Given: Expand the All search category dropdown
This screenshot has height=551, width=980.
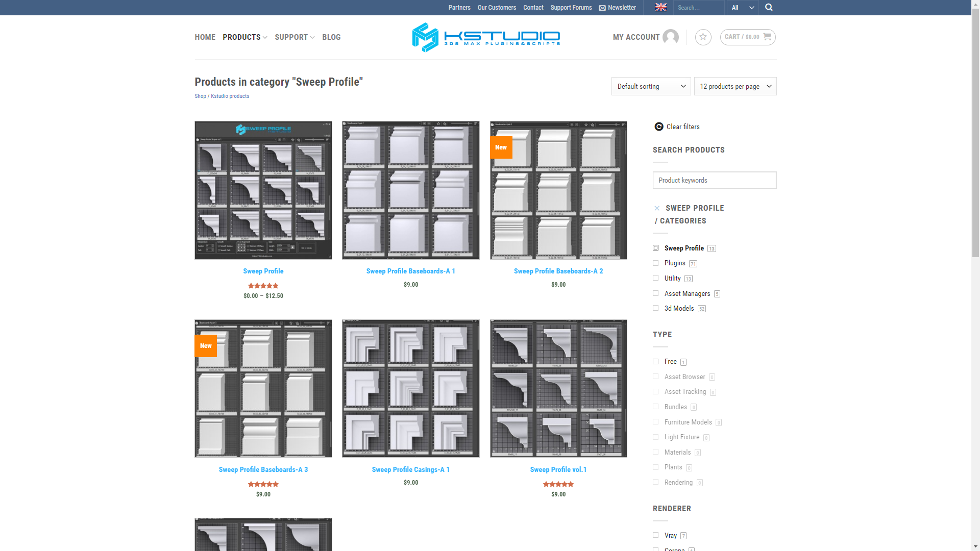Looking at the screenshot, I should [x=743, y=8].
